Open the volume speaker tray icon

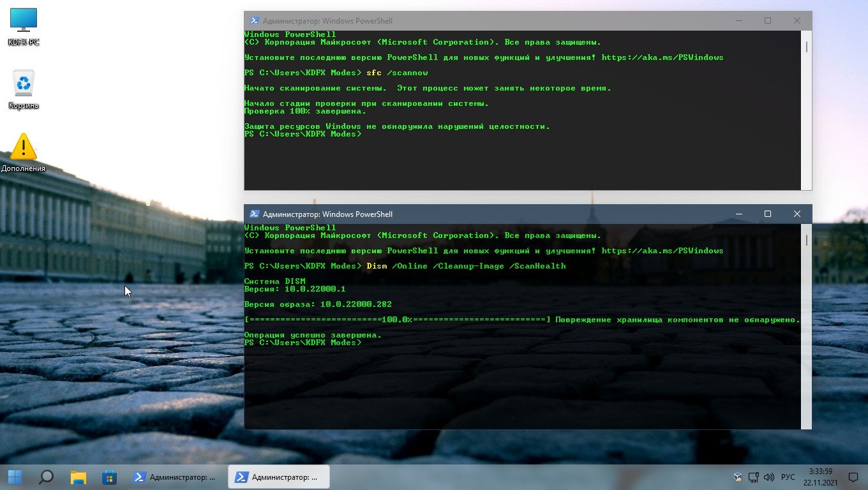769,477
